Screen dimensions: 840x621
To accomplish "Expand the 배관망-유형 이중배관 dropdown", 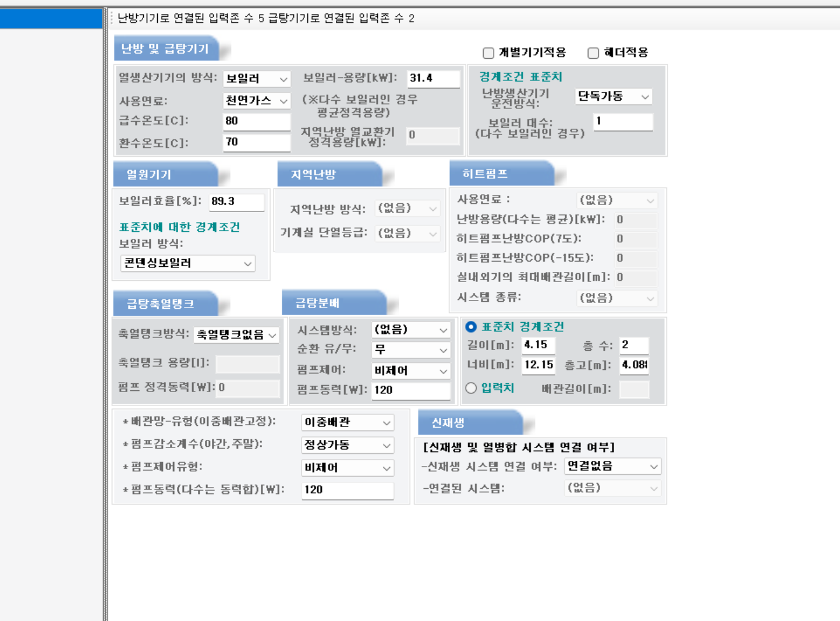I will click(x=348, y=422).
